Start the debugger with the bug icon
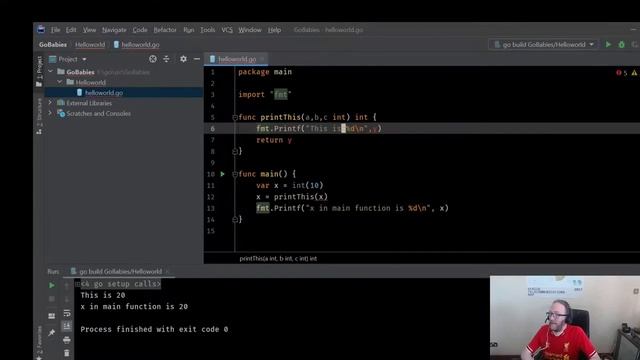Screen dimensions: 640x360 point(621,44)
